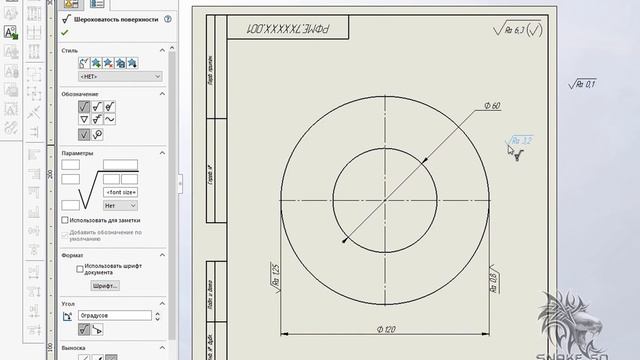The image size is (640, 360).
Task: Focus top-left parameter field
Action: 71,165
